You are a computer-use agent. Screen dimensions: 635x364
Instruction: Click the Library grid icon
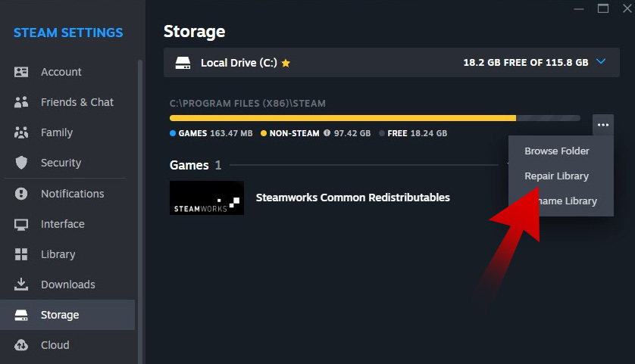pyautogui.click(x=21, y=254)
